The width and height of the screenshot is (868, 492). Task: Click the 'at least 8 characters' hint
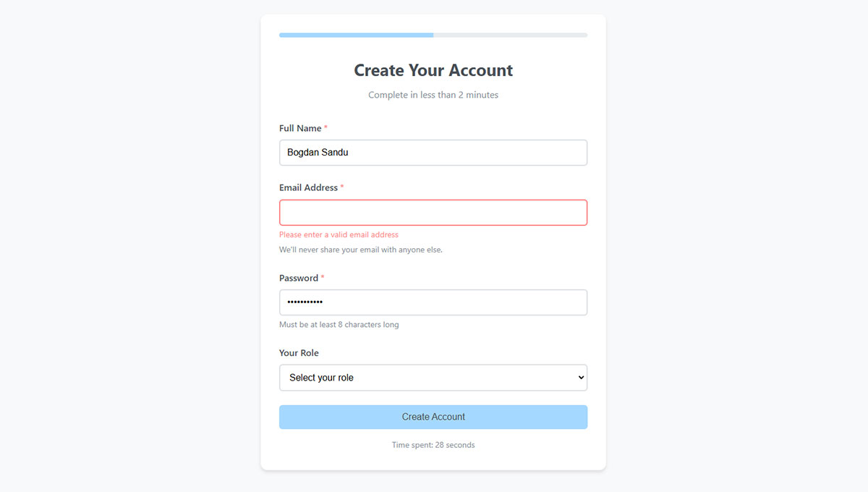tap(339, 325)
